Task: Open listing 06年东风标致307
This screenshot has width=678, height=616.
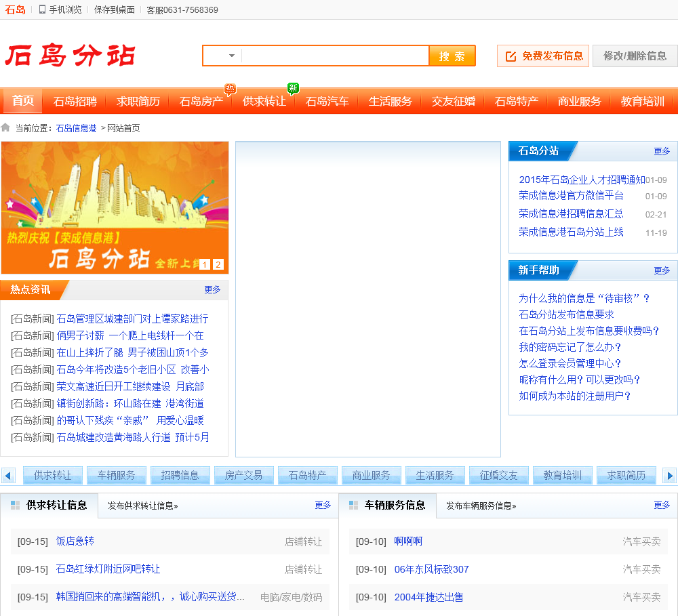Action: coord(431,569)
